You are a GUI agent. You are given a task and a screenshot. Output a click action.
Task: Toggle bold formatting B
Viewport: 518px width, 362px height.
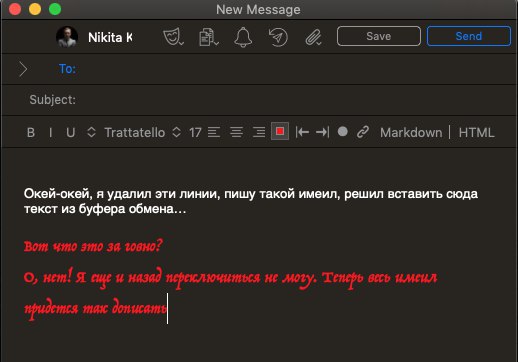tap(31, 133)
